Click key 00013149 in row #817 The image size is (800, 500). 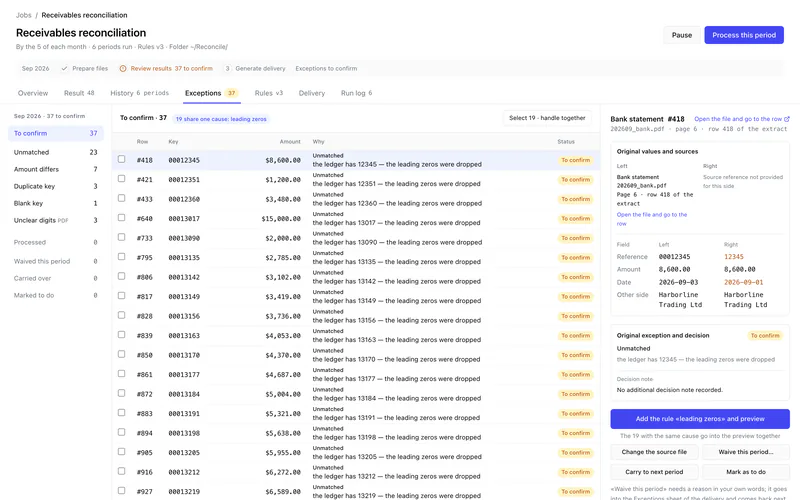tap(184, 296)
